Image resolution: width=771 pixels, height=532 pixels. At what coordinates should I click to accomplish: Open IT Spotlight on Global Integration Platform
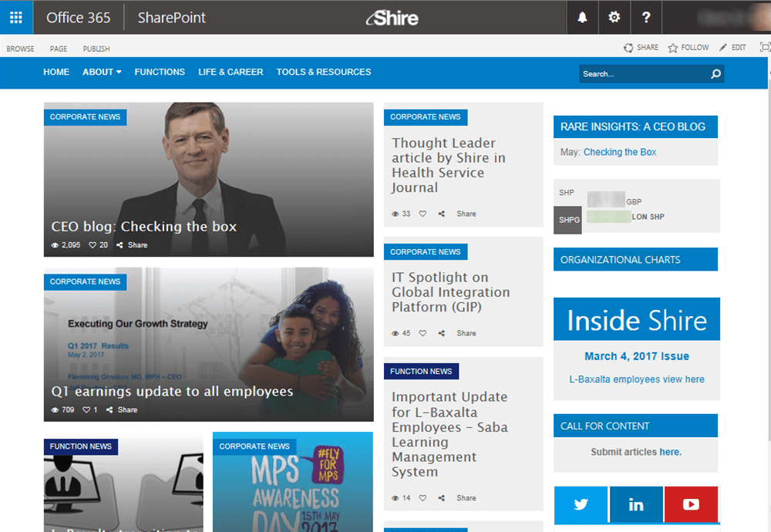point(450,292)
